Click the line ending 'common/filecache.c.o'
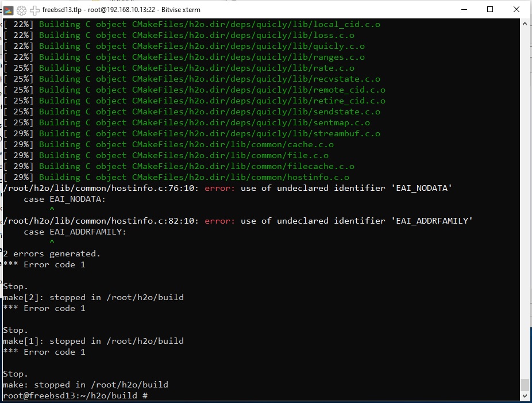Viewport: 532px width, 403px height. coord(179,166)
